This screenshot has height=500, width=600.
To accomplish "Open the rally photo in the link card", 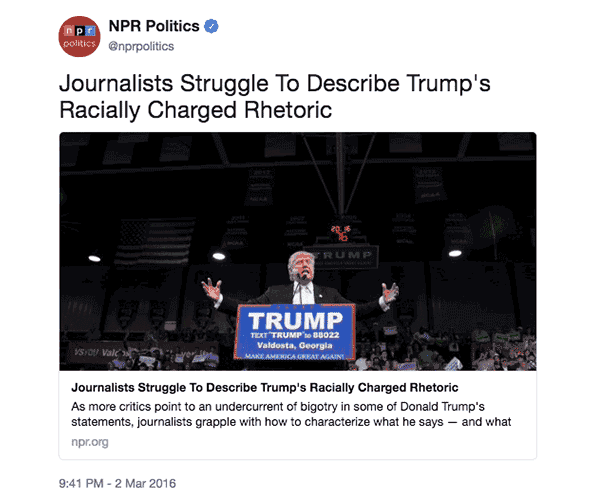I will click(x=298, y=251).
